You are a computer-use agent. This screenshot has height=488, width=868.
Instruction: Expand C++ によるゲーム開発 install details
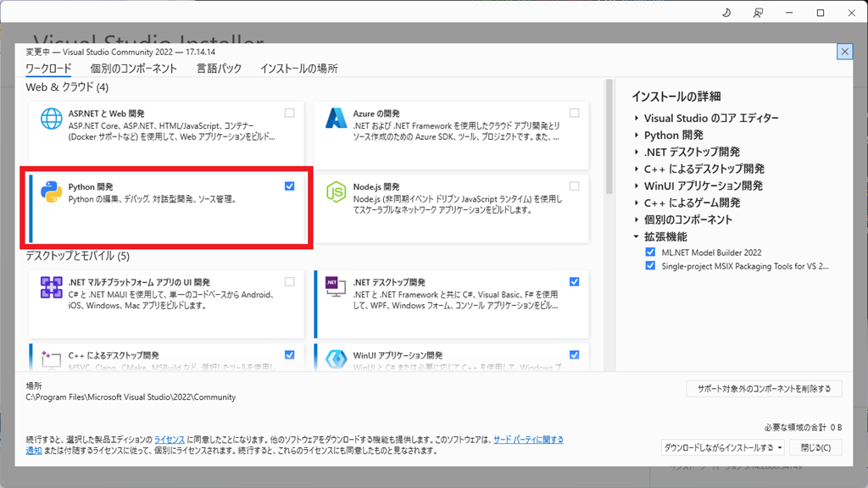coord(637,202)
